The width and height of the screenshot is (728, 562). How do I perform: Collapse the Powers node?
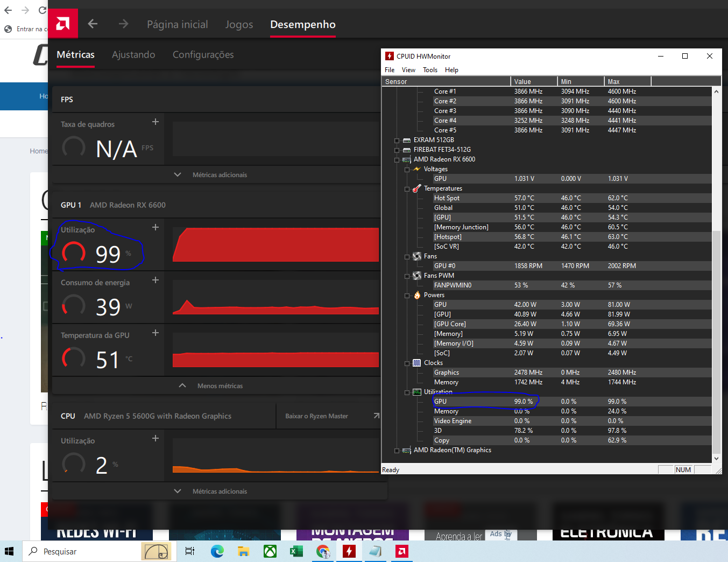pyautogui.click(x=407, y=296)
